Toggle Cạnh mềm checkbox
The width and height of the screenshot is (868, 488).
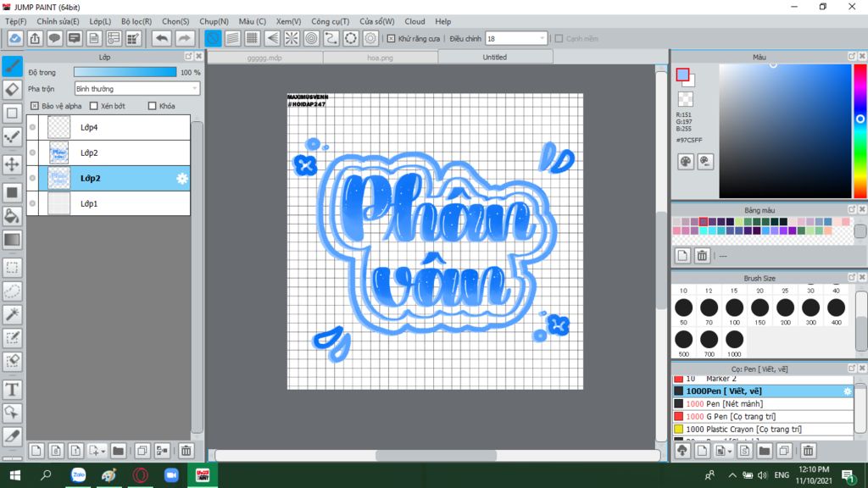click(x=559, y=39)
